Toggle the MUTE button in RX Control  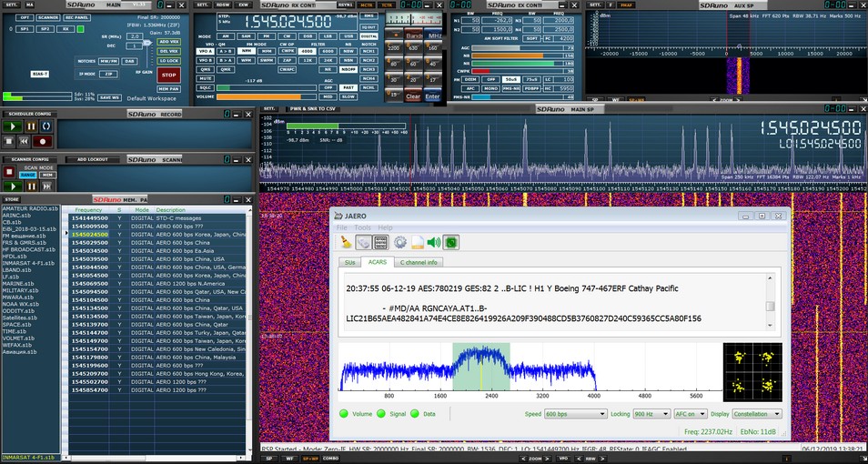pos(205,78)
